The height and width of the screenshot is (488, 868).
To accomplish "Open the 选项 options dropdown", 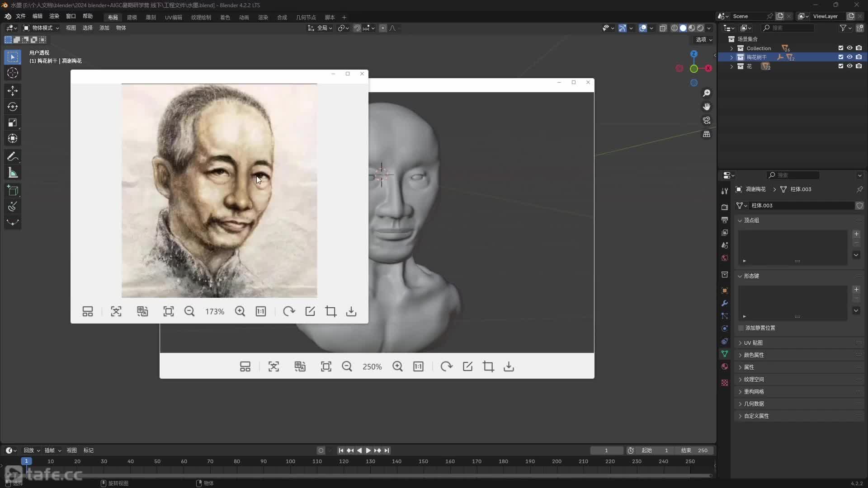I will [704, 40].
